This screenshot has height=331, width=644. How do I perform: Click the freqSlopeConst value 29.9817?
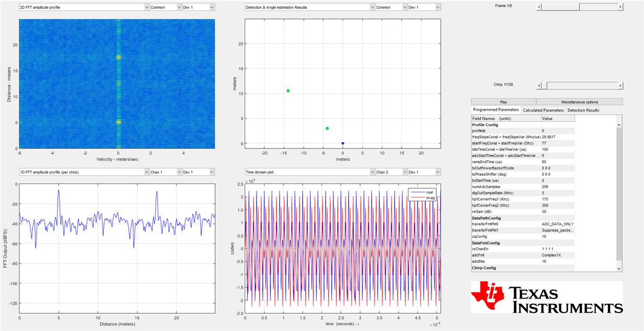point(558,137)
